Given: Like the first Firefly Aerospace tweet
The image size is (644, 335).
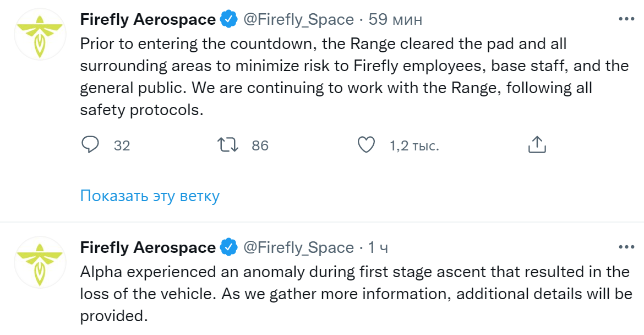Looking at the screenshot, I should (x=366, y=145).
